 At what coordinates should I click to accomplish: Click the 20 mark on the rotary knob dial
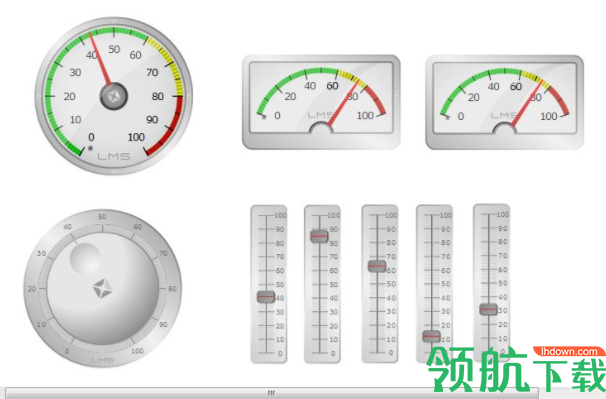point(32,288)
